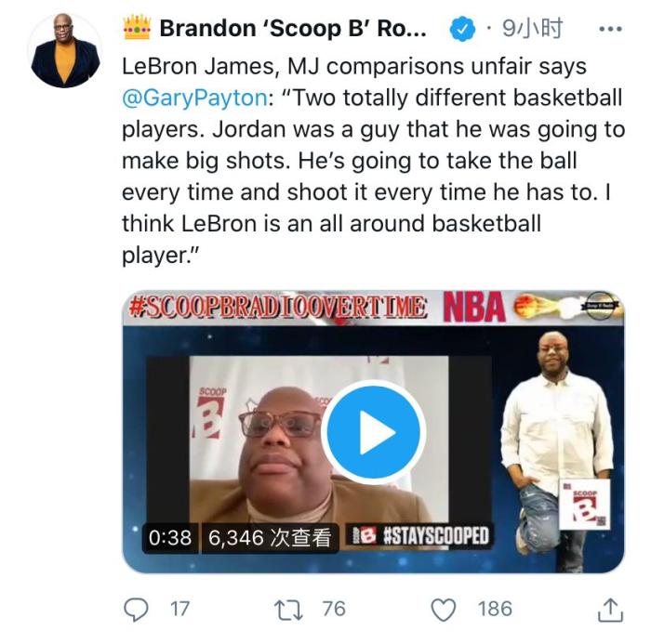Click the tweet text about LeBron and MJ
Screen dimensions: 651x644
373,161
